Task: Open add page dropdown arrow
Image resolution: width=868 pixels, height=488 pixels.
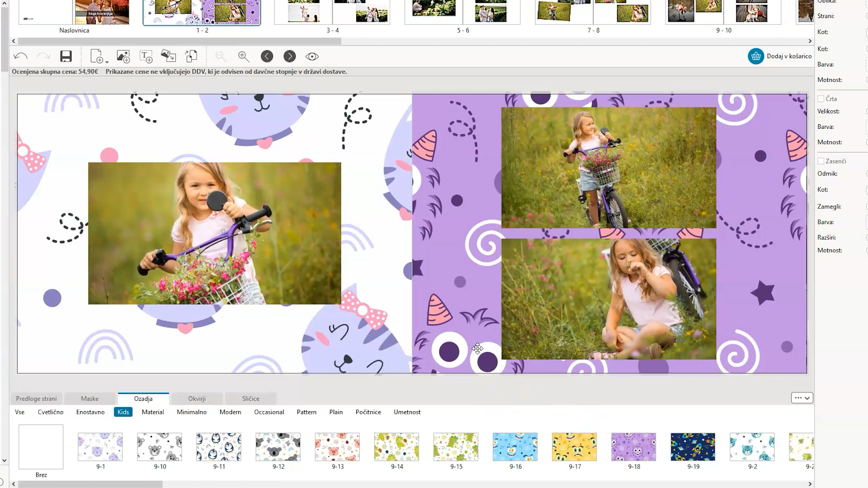Action: click(x=107, y=61)
